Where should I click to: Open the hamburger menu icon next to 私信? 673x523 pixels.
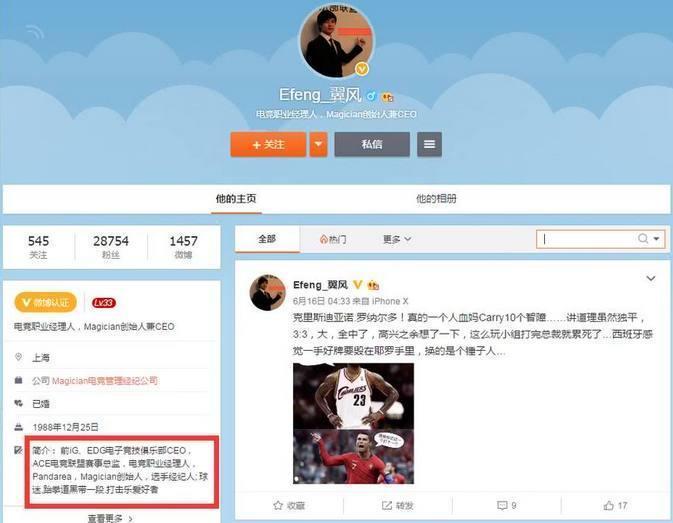[x=429, y=145]
